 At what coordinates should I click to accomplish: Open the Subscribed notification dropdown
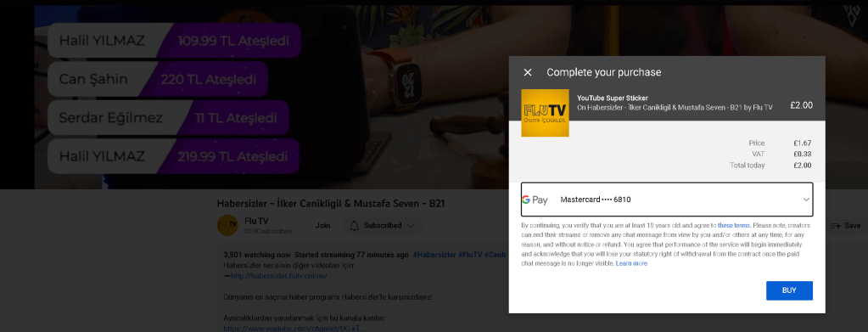(x=382, y=226)
